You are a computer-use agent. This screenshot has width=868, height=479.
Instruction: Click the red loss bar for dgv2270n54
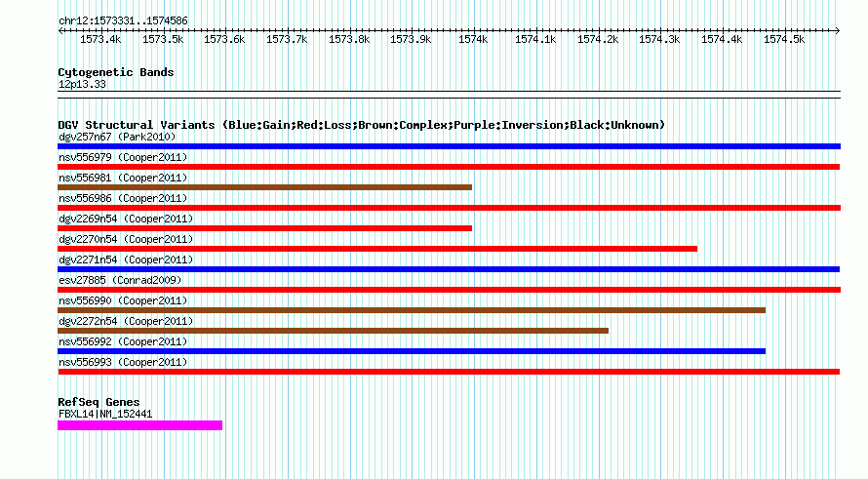pos(377,249)
